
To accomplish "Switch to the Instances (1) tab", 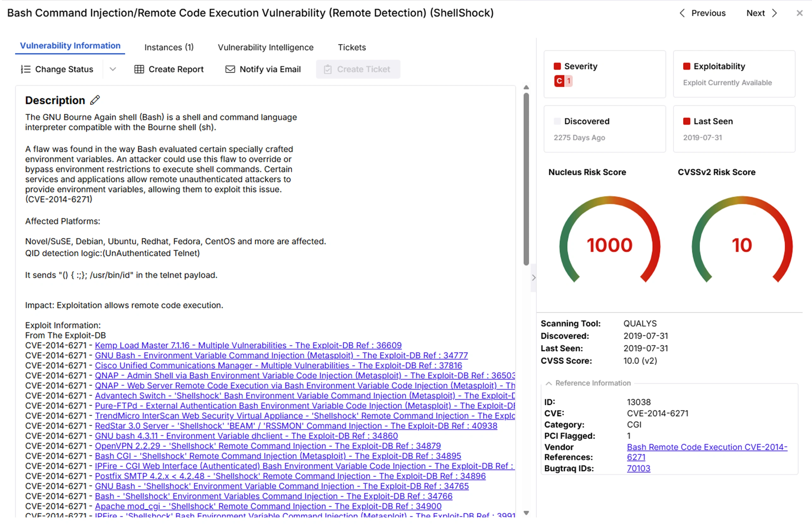I will [169, 47].
